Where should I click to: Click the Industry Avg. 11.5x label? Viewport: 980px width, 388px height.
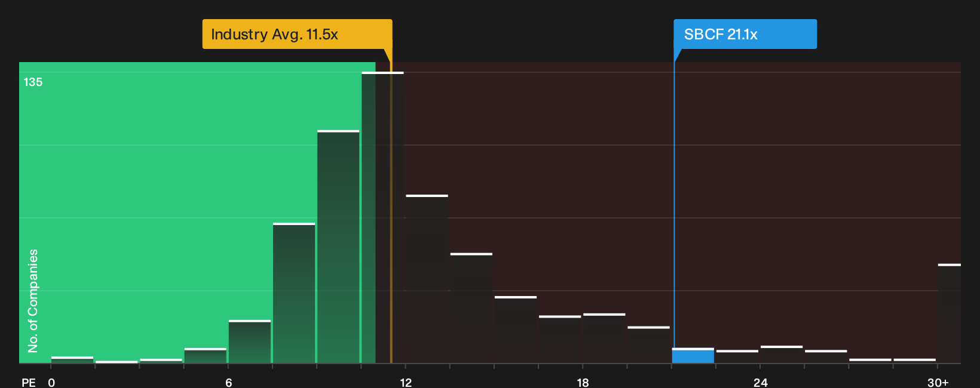click(x=297, y=34)
